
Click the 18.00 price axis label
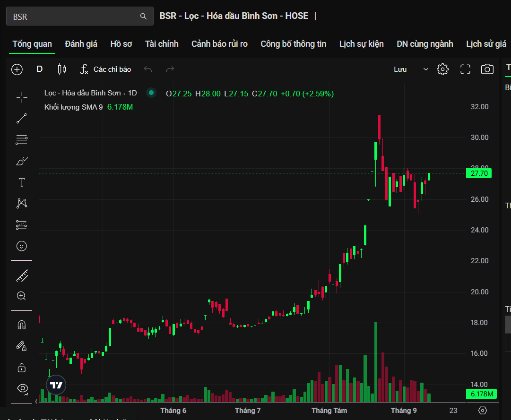coord(479,323)
